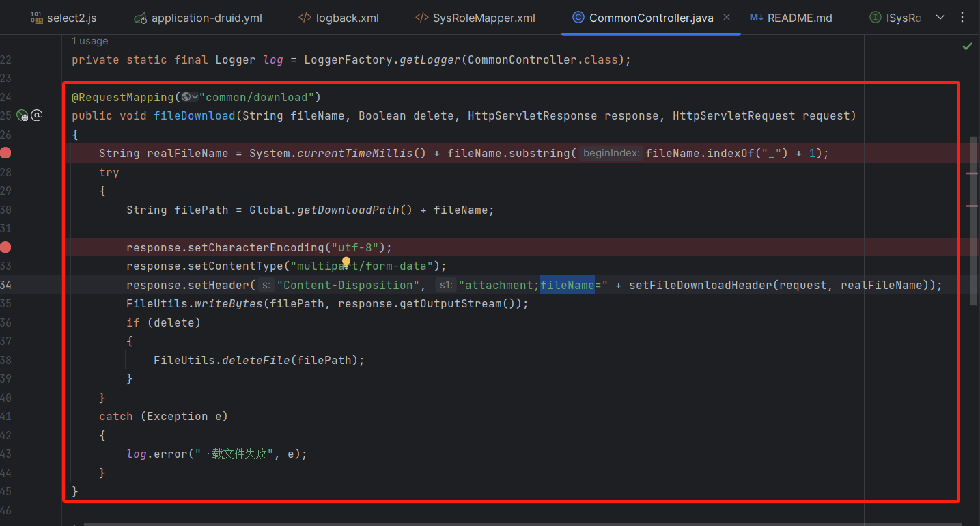Click the indexOf("_") call

pos(748,153)
